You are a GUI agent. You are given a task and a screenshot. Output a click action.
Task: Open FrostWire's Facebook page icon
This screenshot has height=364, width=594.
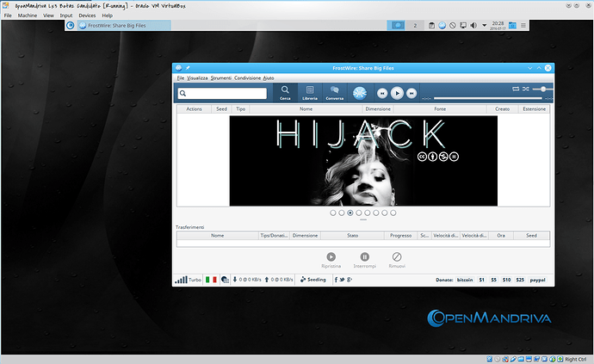click(x=336, y=280)
